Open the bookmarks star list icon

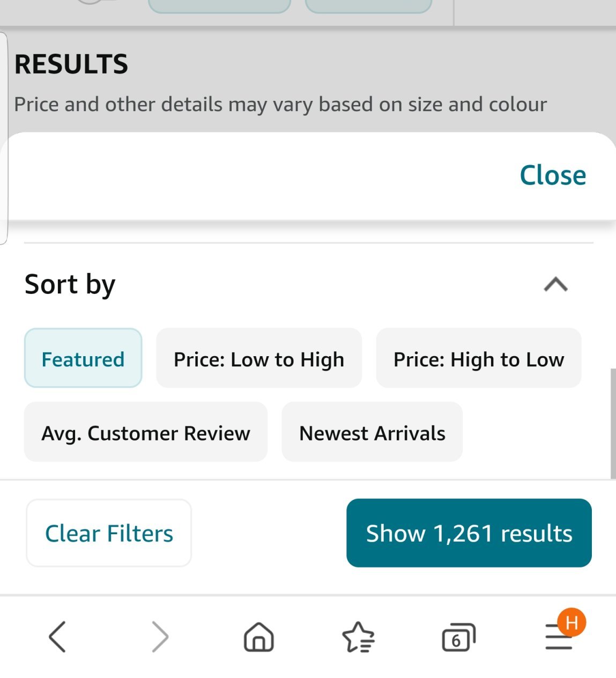[x=358, y=637]
